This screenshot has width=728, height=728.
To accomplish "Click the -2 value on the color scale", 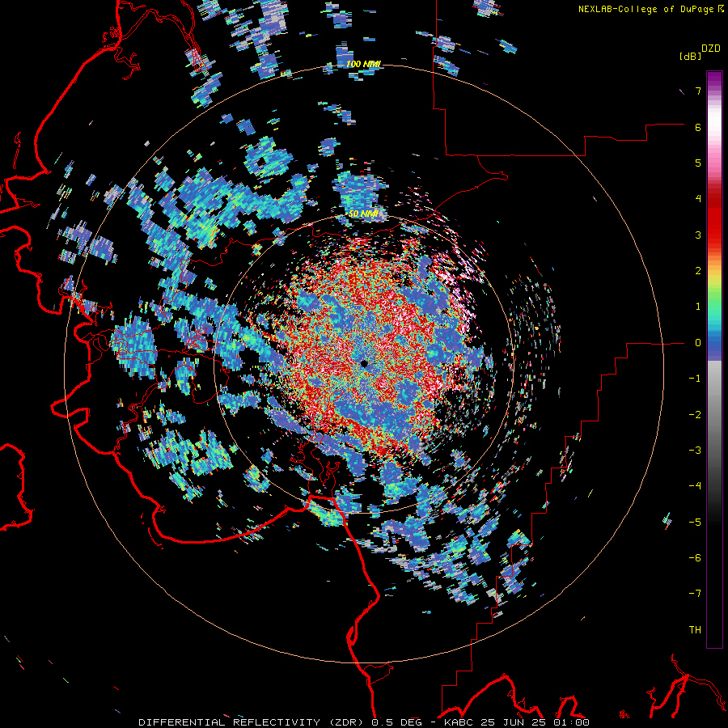I will 695,414.
